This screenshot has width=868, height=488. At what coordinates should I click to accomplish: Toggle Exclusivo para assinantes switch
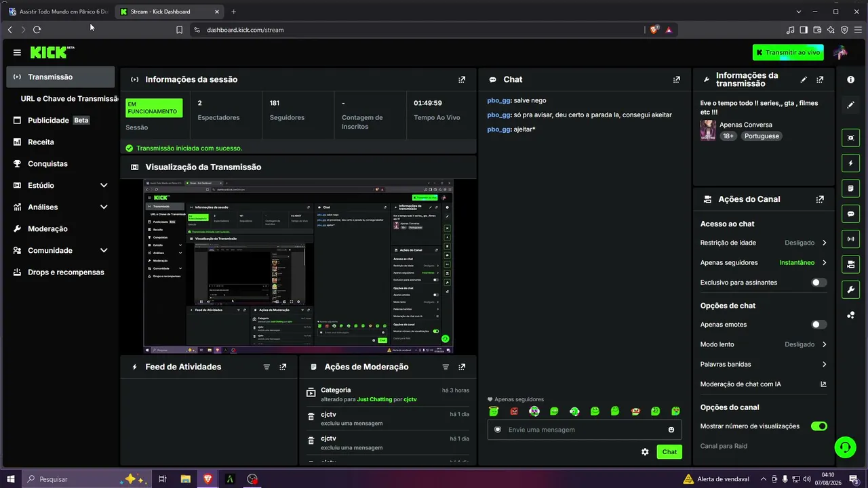coord(819,283)
